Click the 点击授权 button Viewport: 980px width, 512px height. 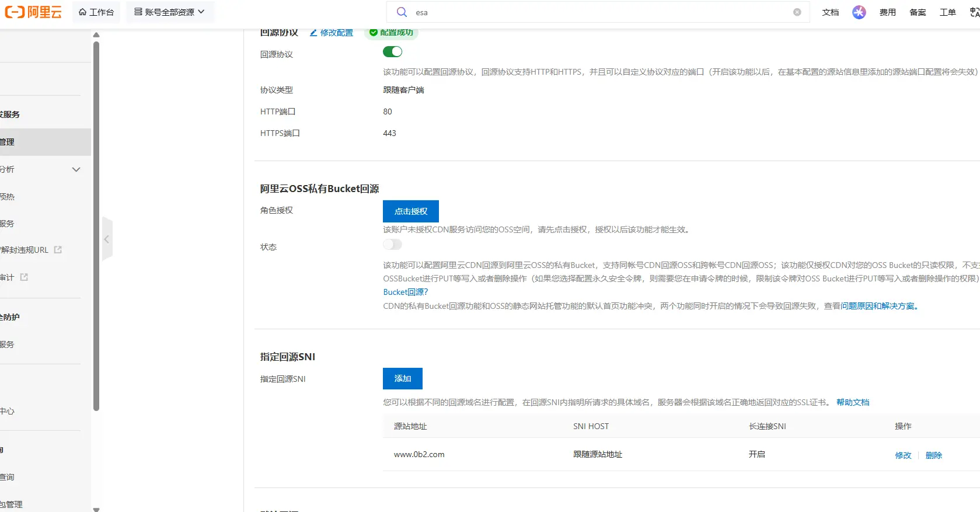point(411,211)
